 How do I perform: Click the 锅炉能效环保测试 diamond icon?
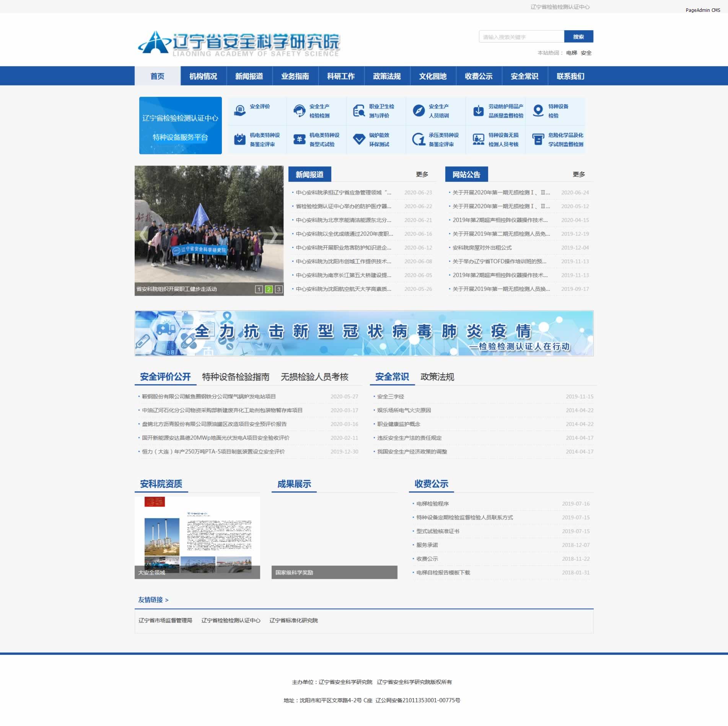[x=359, y=139]
